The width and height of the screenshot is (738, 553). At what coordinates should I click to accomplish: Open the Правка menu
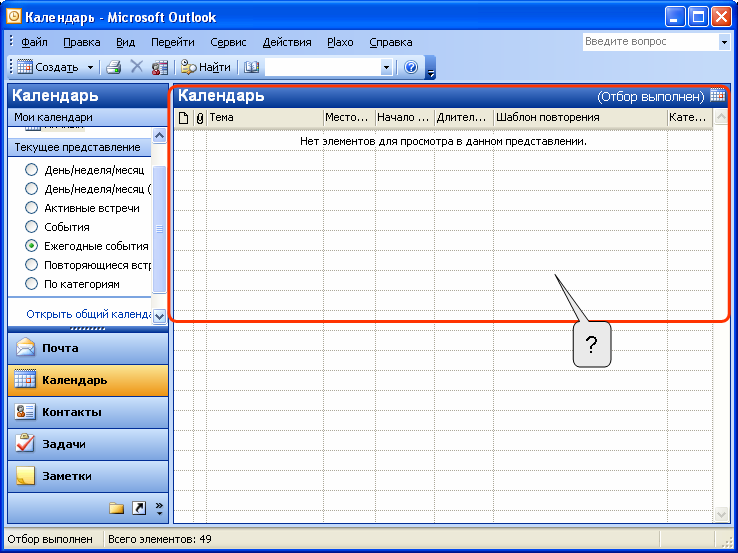[x=82, y=42]
